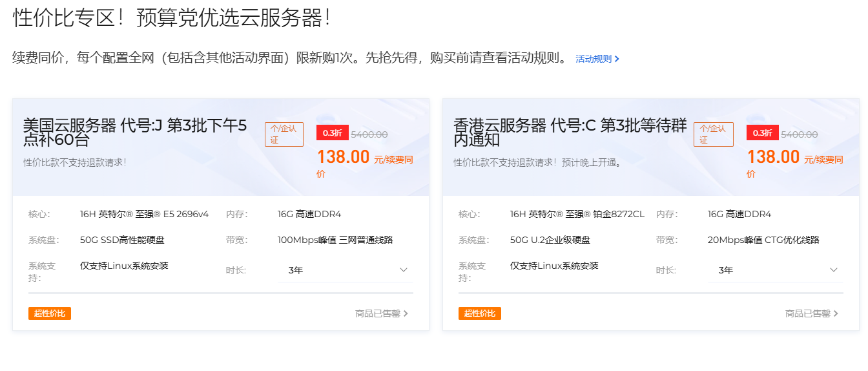The image size is (868, 371).
Task: Click the 超性价比 tag on the 香港云服务器 card
Action: (480, 313)
